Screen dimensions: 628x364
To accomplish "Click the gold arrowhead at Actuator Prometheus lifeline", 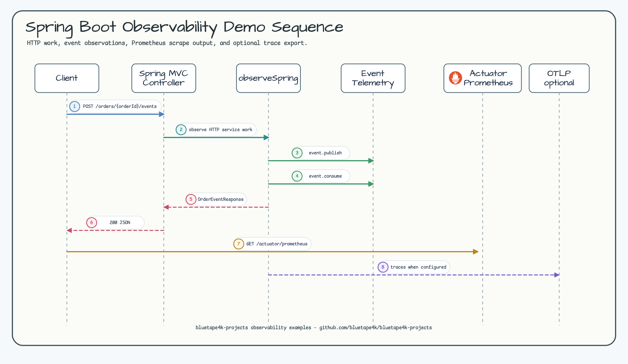I will pos(475,252).
